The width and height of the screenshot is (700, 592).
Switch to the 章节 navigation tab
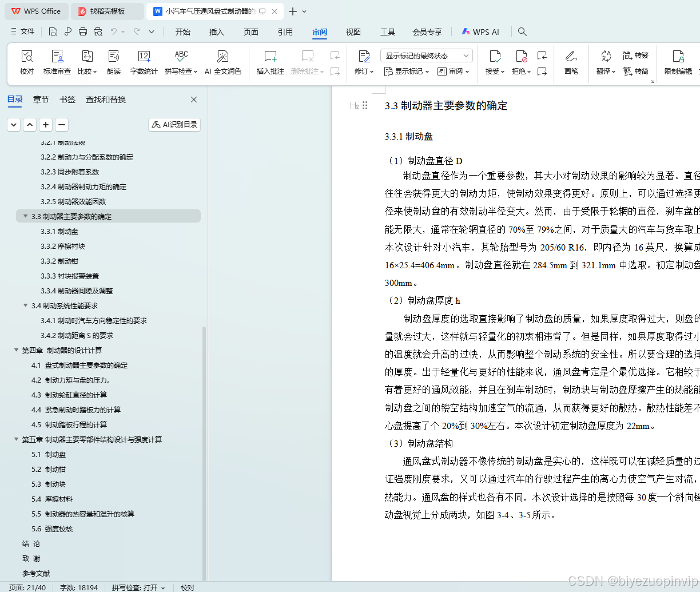(41, 100)
